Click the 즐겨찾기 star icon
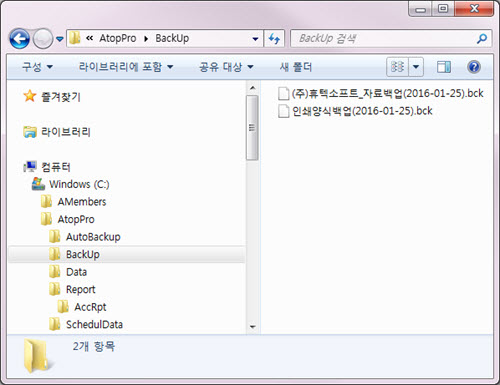500x385 pixels. (30, 96)
